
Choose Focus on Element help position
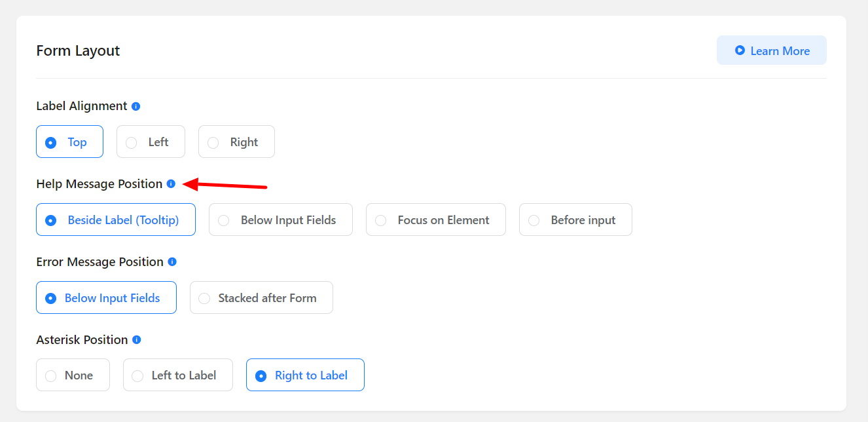click(435, 220)
